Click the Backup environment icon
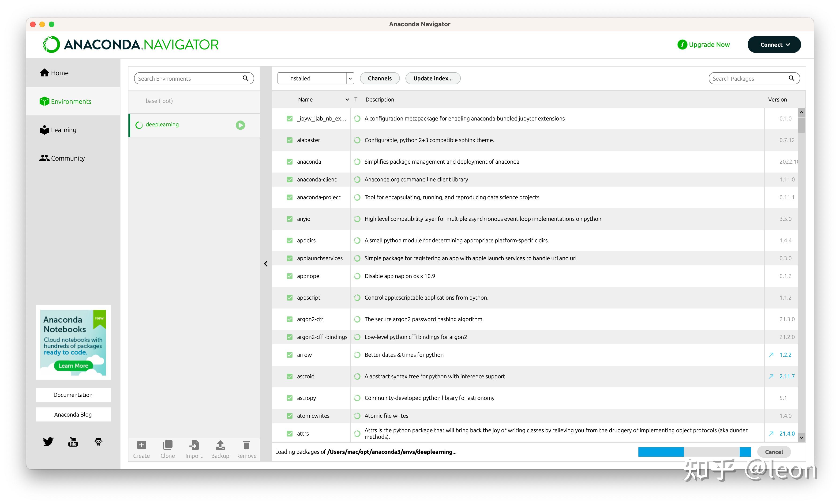 pyautogui.click(x=220, y=445)
